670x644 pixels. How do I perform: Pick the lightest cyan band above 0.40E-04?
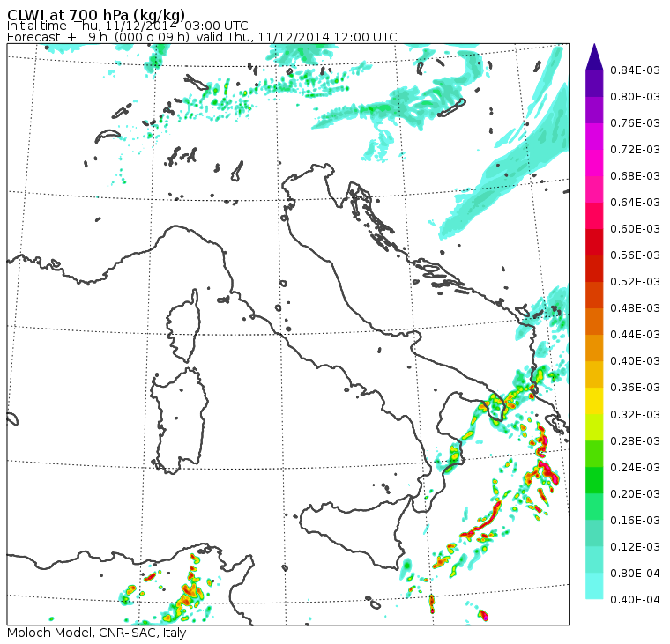pos(594,586)
